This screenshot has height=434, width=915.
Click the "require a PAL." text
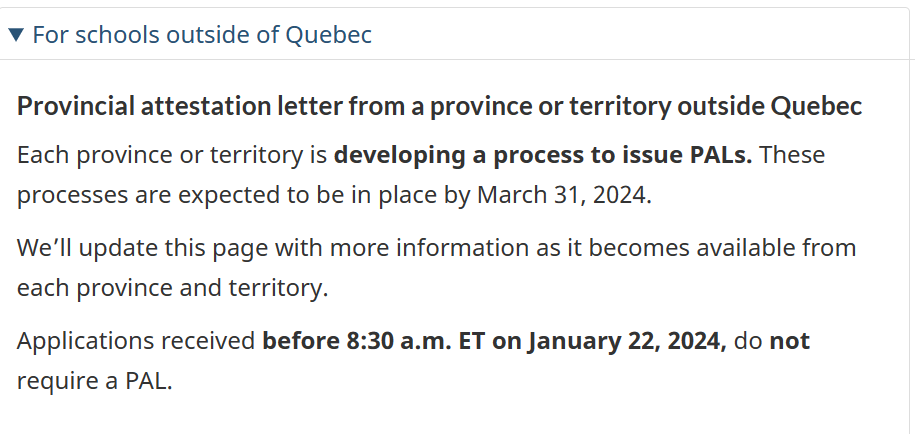click(x=95, y=381)
